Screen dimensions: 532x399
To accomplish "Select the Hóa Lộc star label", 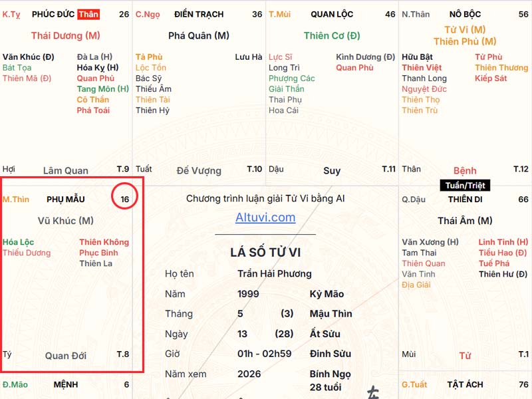I will click(x=19, y=242).
